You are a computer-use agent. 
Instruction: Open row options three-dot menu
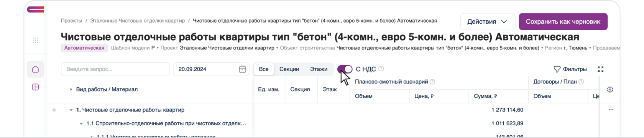[611, 110]
